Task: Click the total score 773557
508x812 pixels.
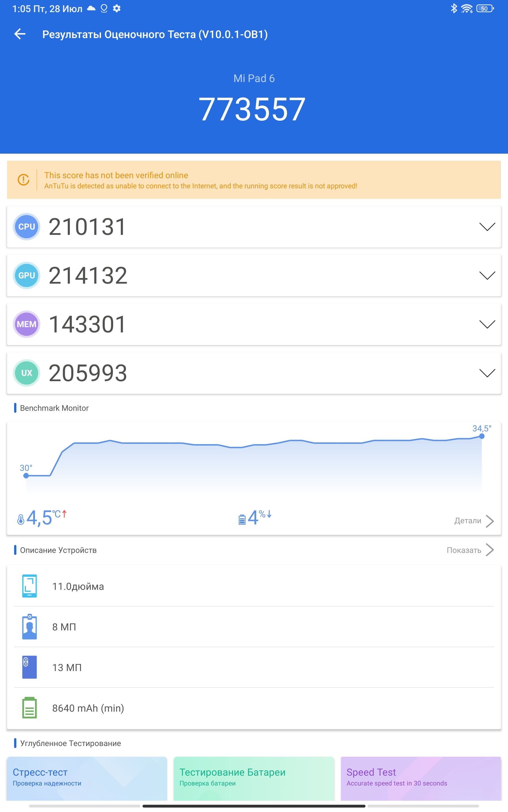Action: 252,109
